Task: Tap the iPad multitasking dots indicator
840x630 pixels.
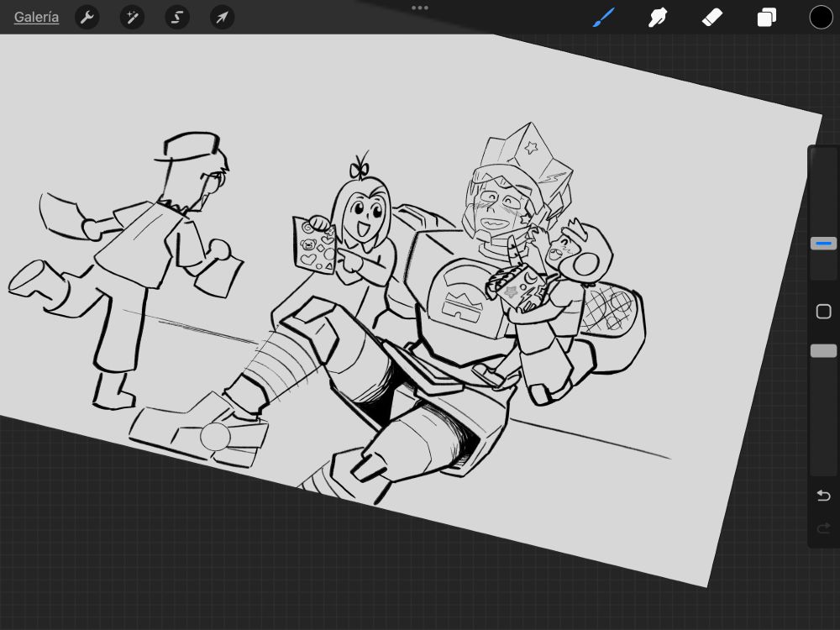Action: [419, 7]
